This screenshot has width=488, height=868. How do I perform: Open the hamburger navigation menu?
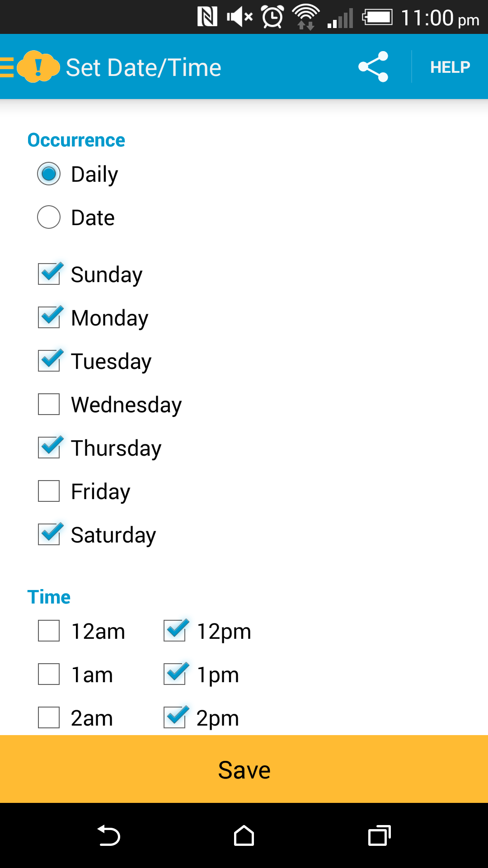pos(7,67)
